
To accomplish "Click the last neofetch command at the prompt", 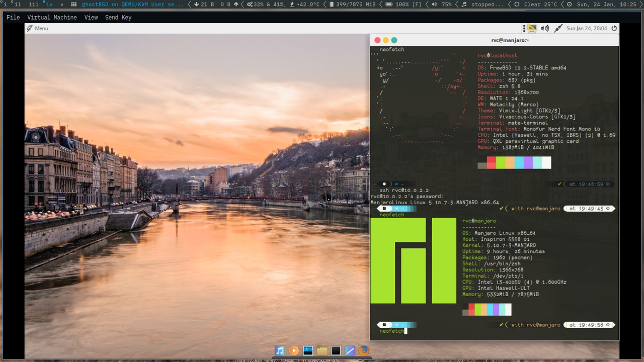I will click(391, 331).
